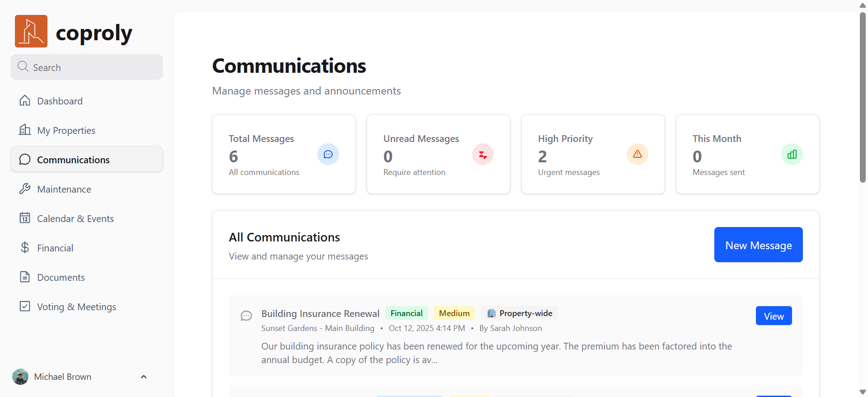Click the High Priority warning triangle icon
The width and height of the screenshot is (868, 397).
point(637,154)
